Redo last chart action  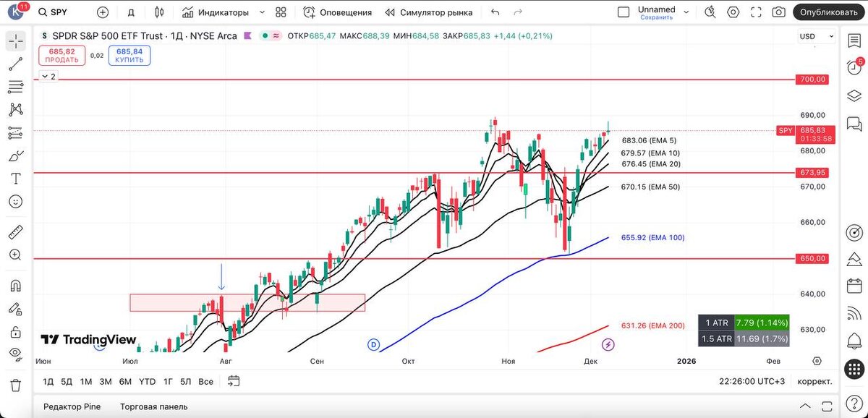[517, 12]
